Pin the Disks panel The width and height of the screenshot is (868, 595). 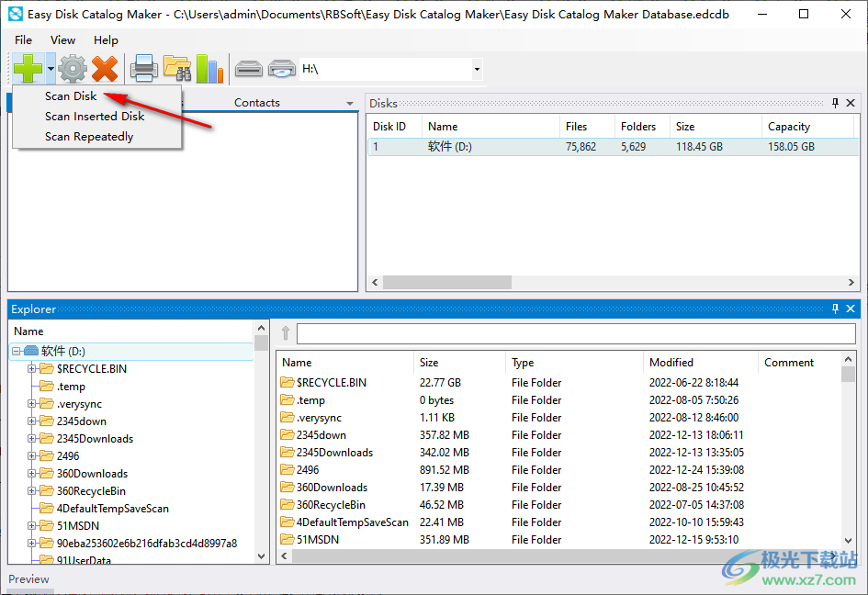pyautogui.click(x=835, y=103)
